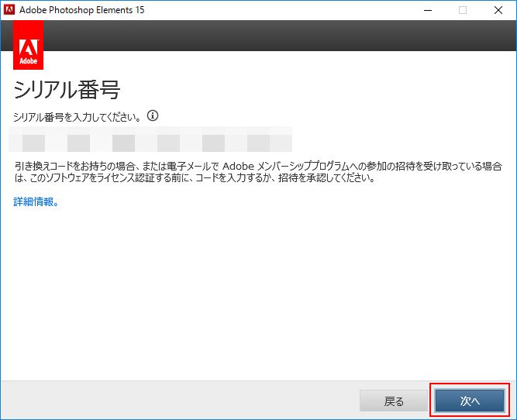Minimize the Photoshop Elements 15 window
The width and height of the screenshot is (517, 420).
pyautogui.click(x=428, y=10)
